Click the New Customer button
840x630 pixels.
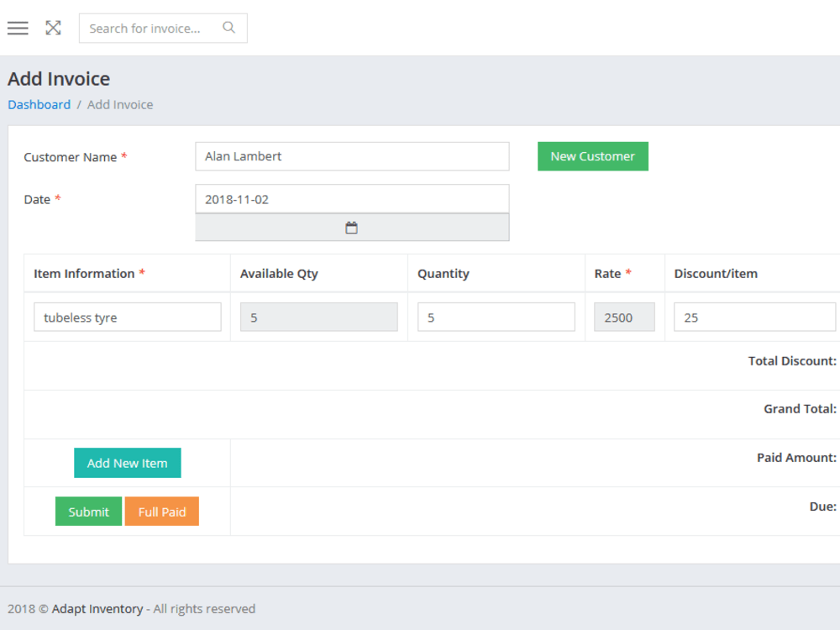click(593, 156)
